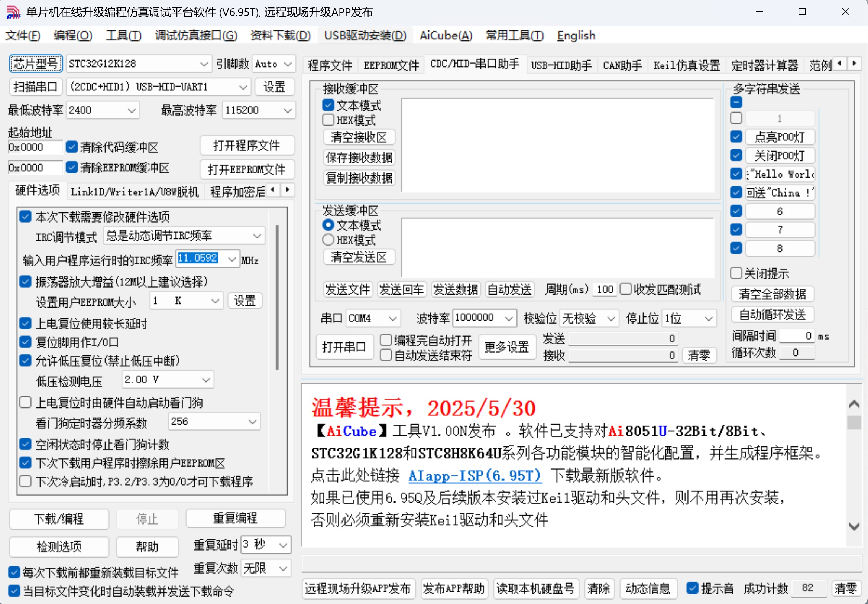Image resolution: width=868 pixels, height=604 pixels.
Task: Click the send buffer text area
Action: pos(558,247)
